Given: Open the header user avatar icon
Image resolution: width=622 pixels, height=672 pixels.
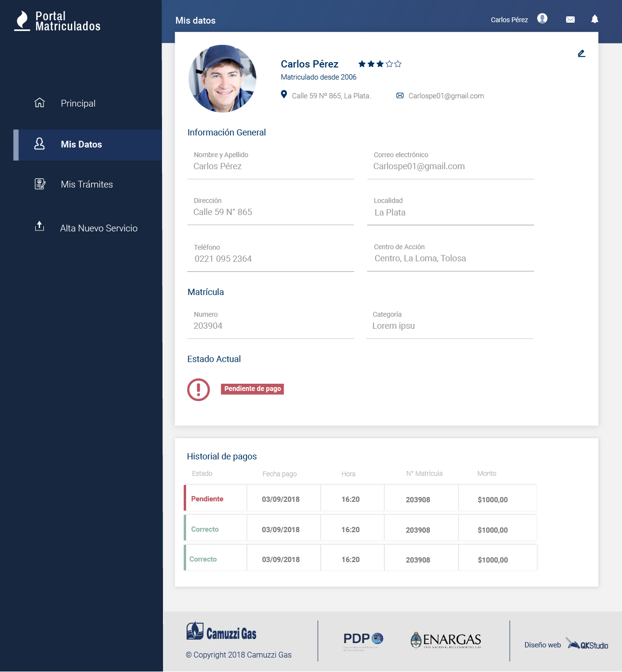Looking at the screenshot, I should (542, 18).
